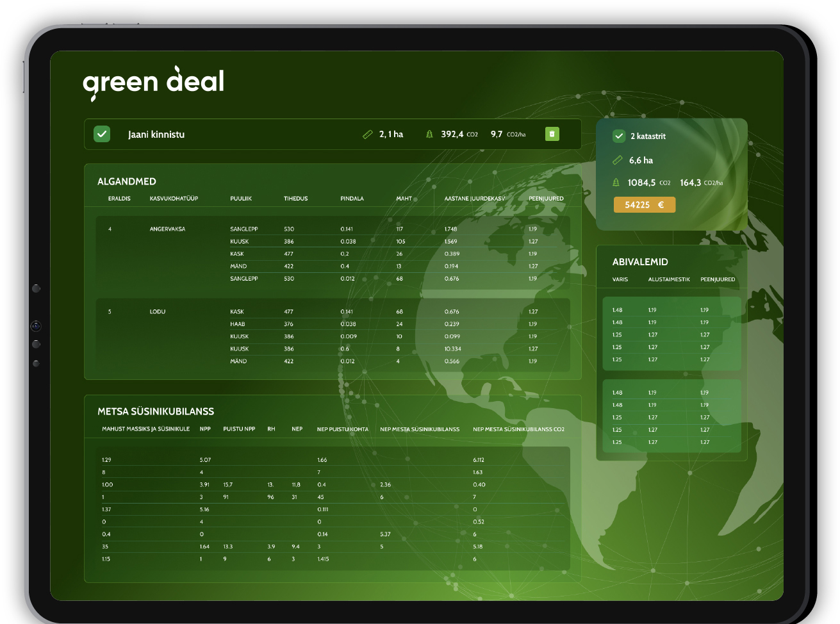Viewport: 840px width, 624px height.
Task: Click the 13.3 PUISTU NPP value
Action: click(x=228, y=546)
